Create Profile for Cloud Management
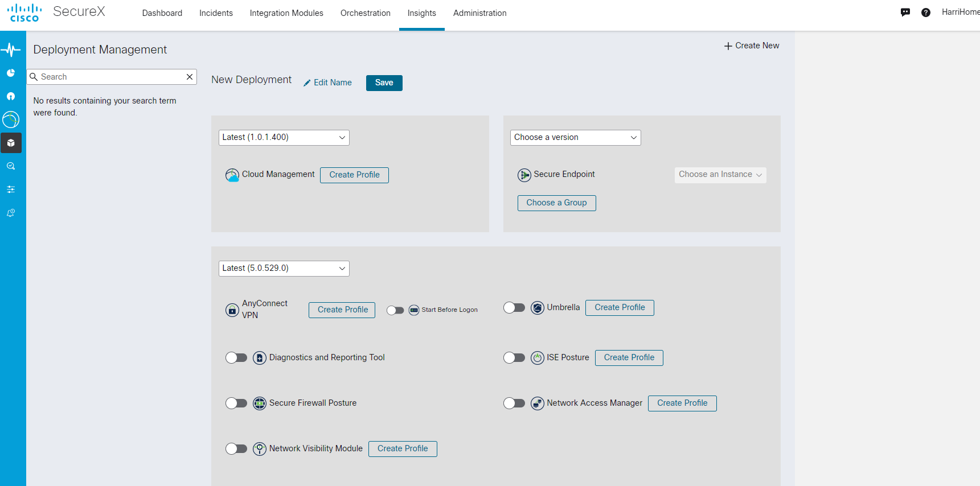Screen dimensions: 980x486 [354, 175]
